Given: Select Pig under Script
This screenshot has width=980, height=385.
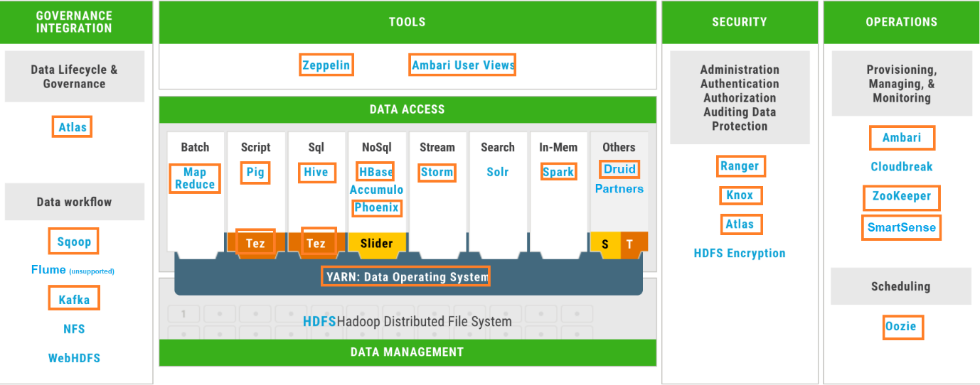Looking at the screenshot, I should coord(255,172).
